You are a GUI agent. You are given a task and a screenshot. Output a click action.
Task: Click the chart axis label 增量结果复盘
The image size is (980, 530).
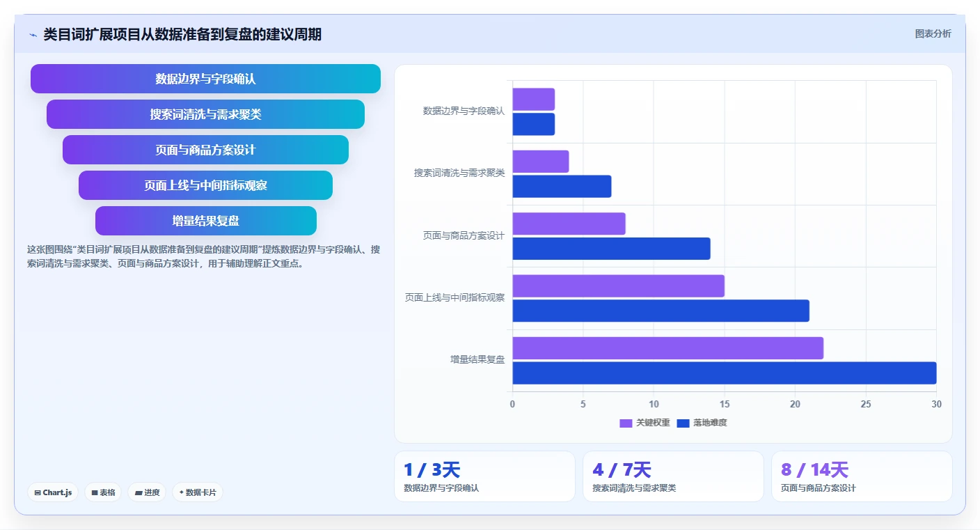[x=477, y=360]
